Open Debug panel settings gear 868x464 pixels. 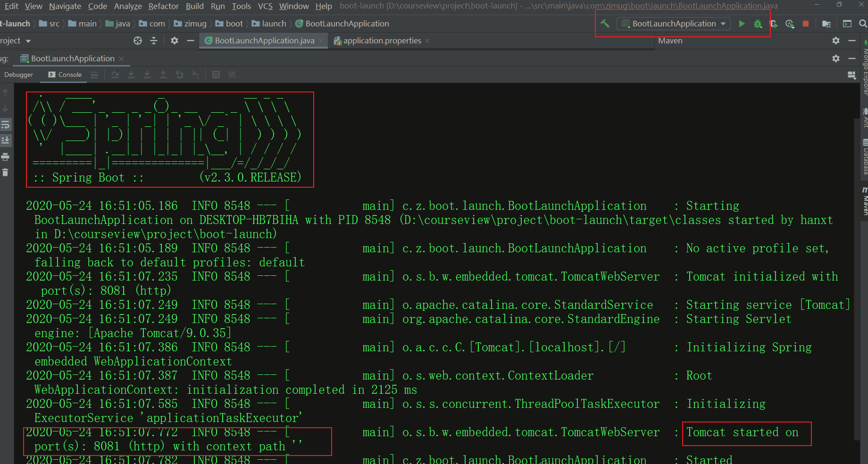click(836, 58)
